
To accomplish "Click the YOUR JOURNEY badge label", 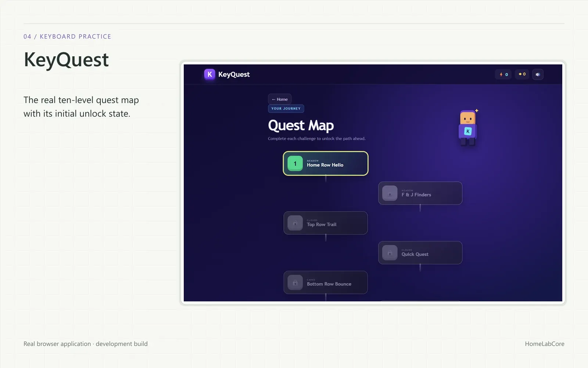I will (x=286, y=109).
